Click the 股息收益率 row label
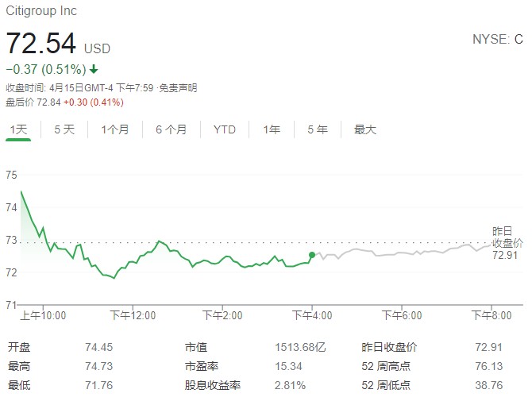This screenshot has width=532, height=405. tap(213, 385)
